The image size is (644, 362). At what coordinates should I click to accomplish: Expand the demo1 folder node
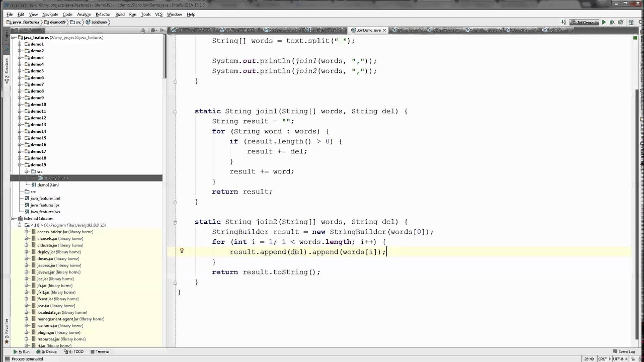click(20, 44)
